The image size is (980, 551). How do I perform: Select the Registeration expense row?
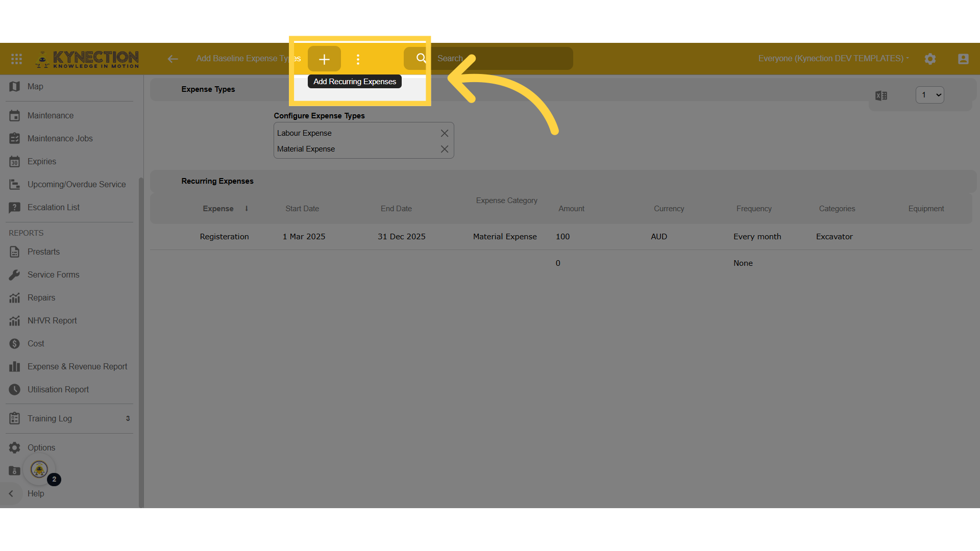(x=225, y=237)
